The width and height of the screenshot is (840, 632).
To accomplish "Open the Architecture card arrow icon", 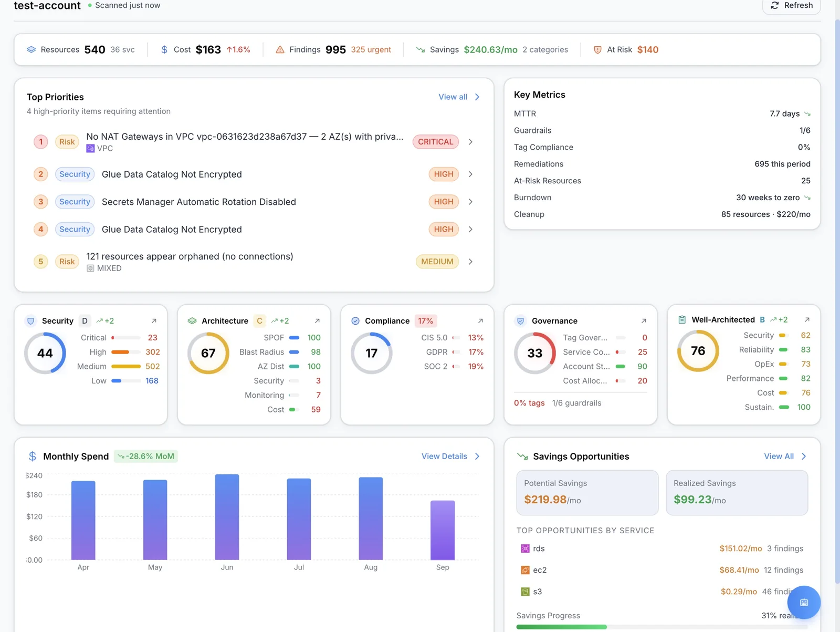I will [x=317, y=321].
